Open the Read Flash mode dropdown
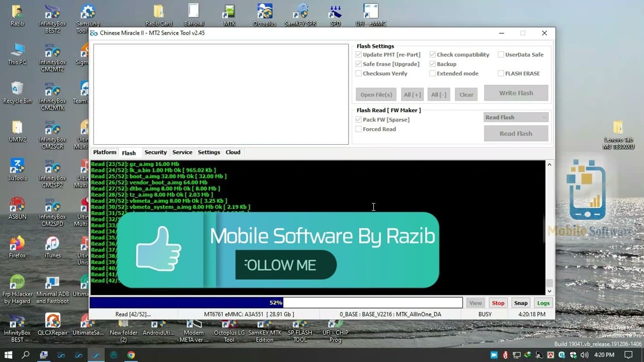This screenshot has height=362, width=644. tap(516, 117)
